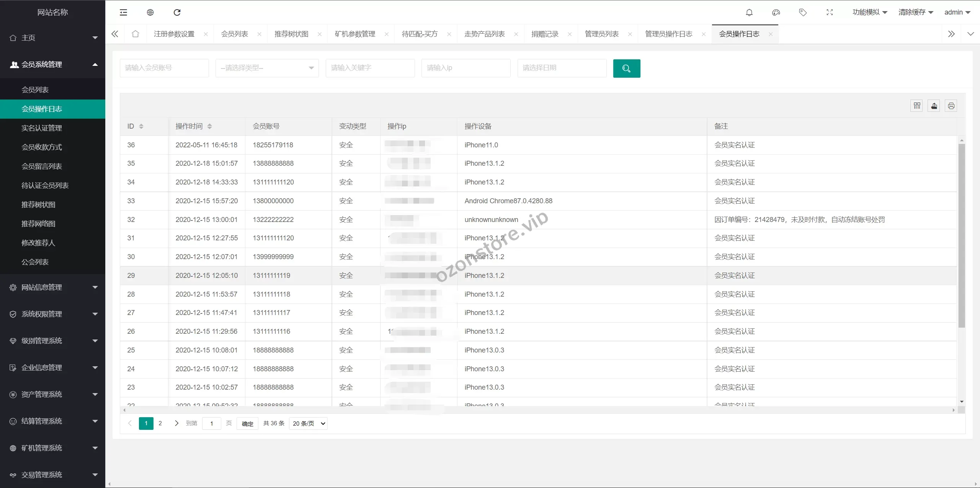Open the globe website icon
980x488 pixels.
(x=150, y=13)
